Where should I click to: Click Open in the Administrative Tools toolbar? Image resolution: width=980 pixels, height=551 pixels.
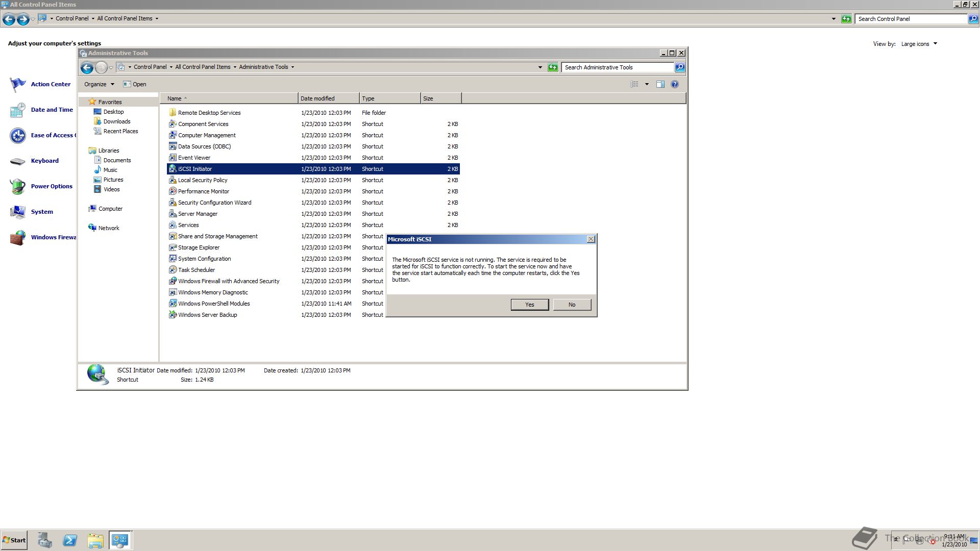point(135,84)
